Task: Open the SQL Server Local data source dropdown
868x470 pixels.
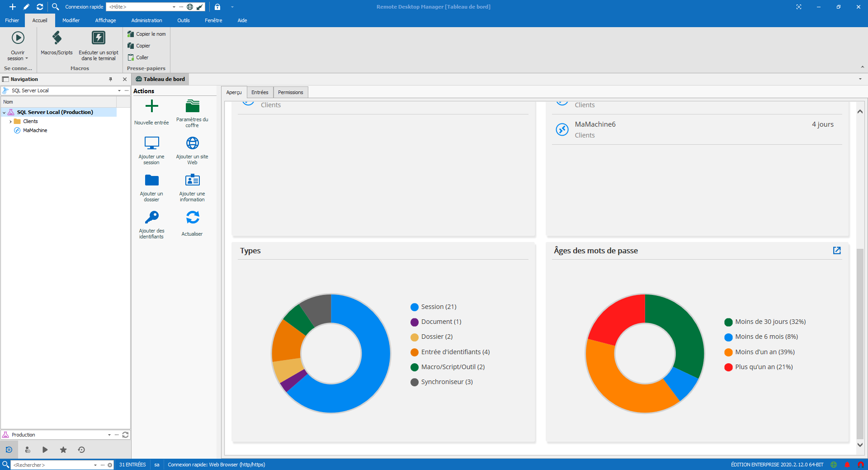Action: (119, 90)
